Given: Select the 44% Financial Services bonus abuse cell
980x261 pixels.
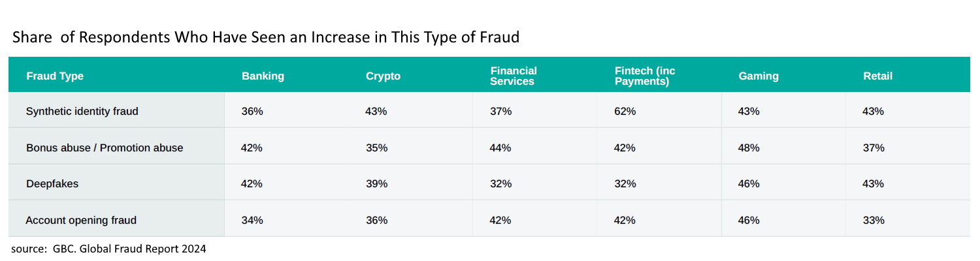Looking at the screenshot, I should pos(500,148).
